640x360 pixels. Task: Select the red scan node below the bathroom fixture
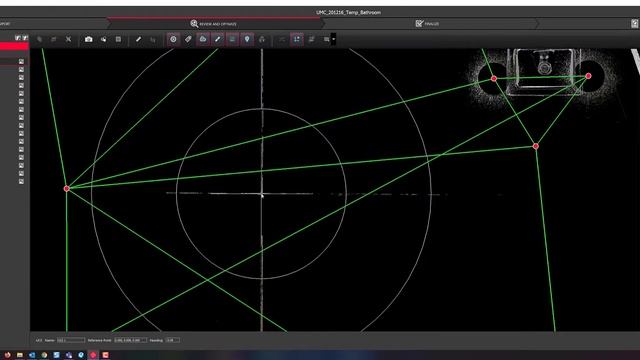(x=536, y=146)
